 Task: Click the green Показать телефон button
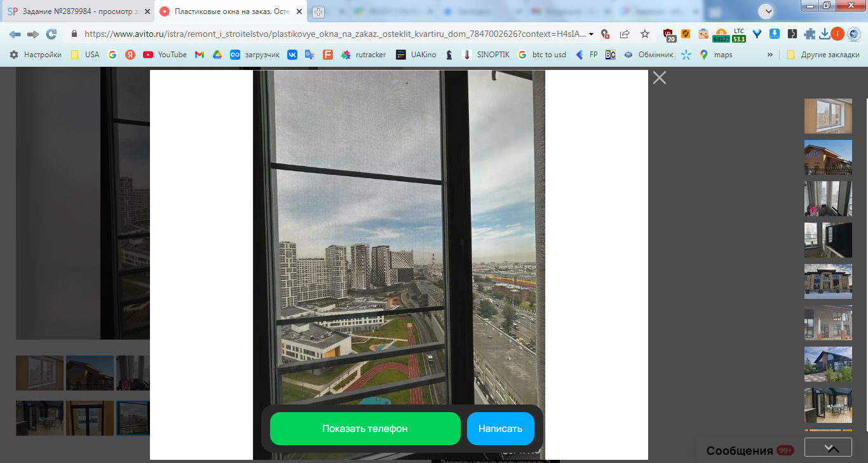point(365,429)
